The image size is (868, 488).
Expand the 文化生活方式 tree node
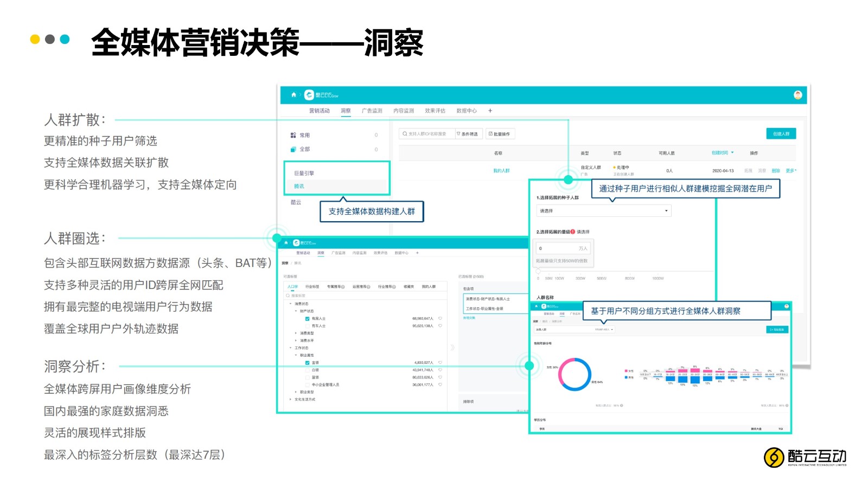click(x=290, y=399)
